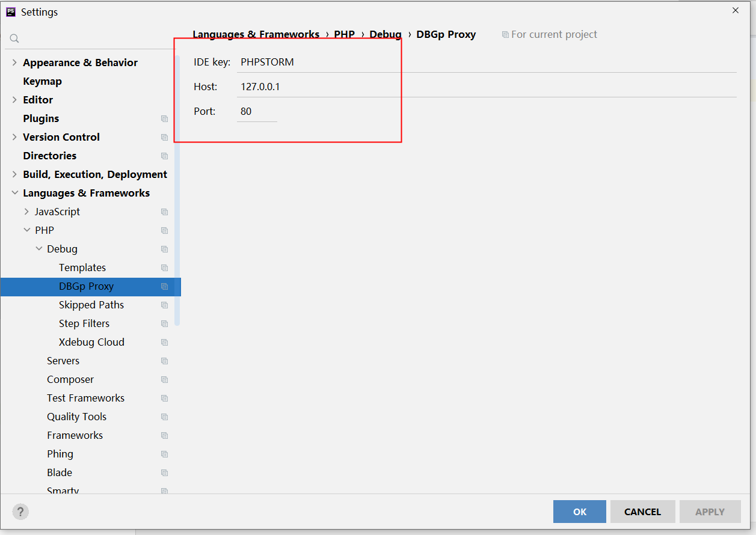Image resolution: width=756 pixels, height=535 pixels.
Task: Click the APPLY button
Action: tap(710, 512)
